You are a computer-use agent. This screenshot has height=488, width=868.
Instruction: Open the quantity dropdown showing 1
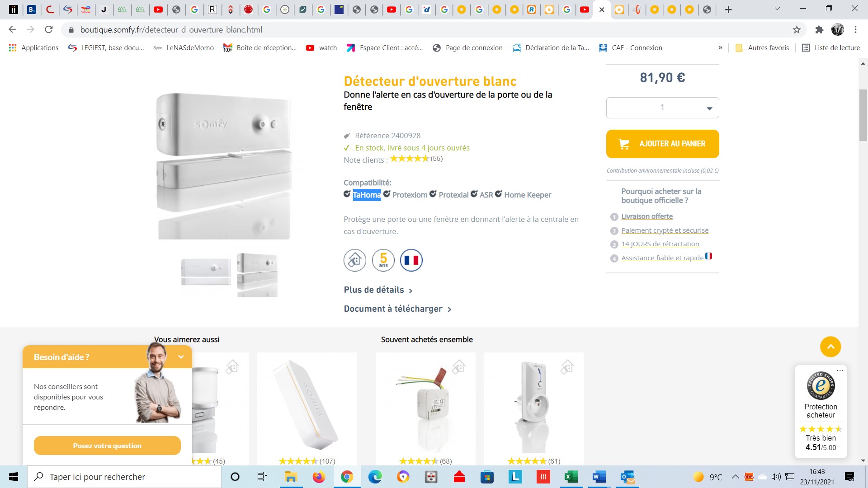coord(662,108)
